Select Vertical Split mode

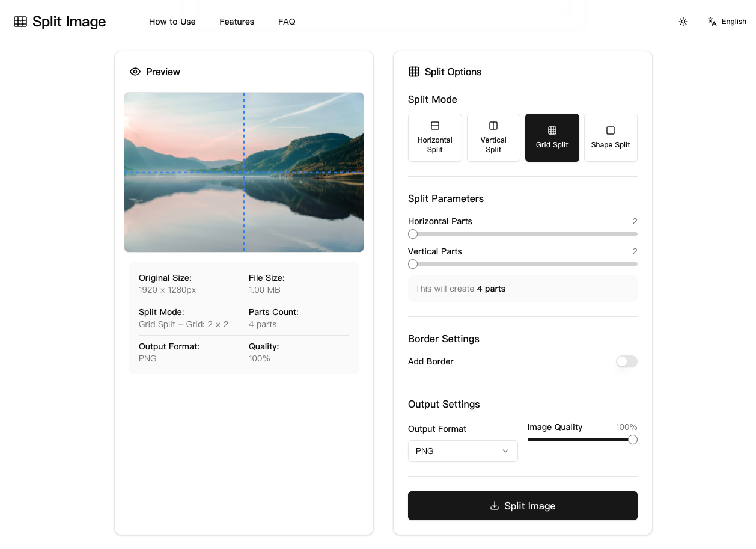pos(493,138)
